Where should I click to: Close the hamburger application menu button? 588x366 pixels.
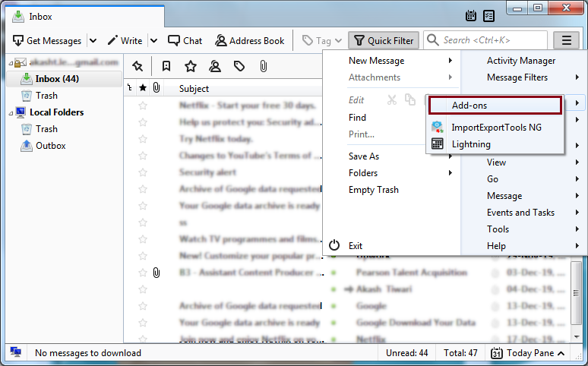click(x=567, y=40)
